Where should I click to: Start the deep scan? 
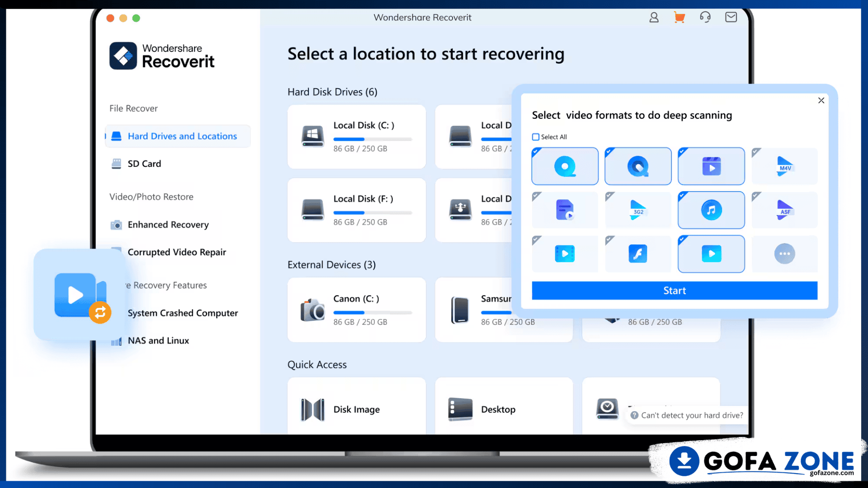675,291
